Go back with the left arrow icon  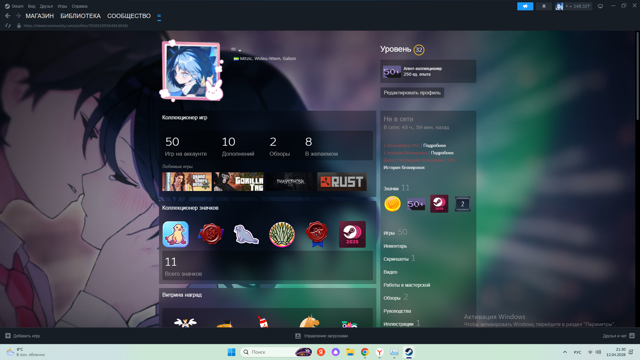click(8, 16)
